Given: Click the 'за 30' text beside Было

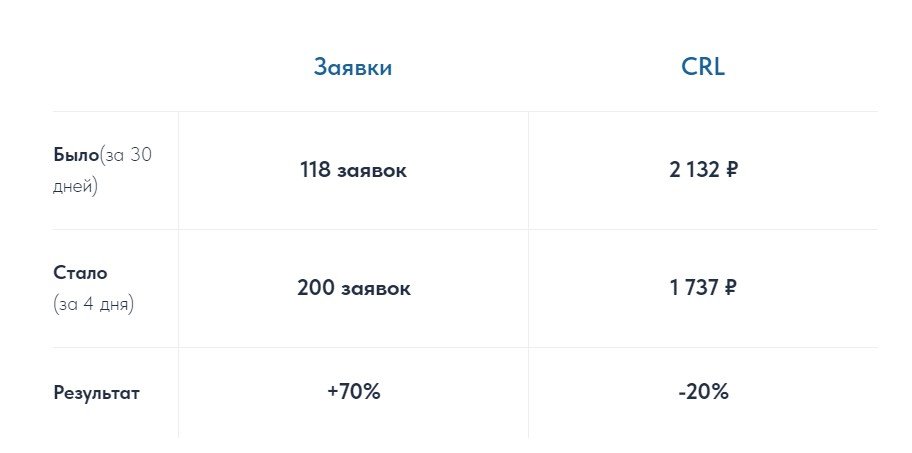Looking at the screenshot, I should coord(126,155).
